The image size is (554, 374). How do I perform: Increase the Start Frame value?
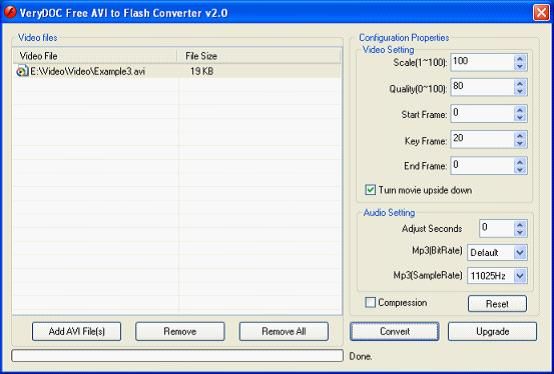[x=520, y=110]
